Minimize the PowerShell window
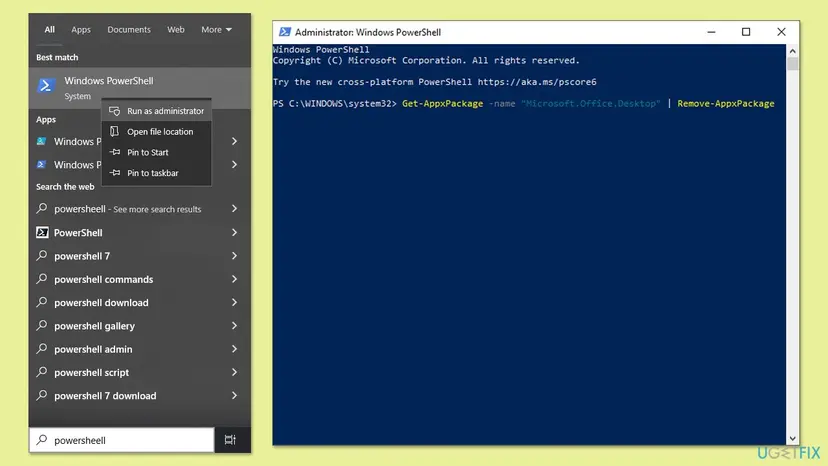 click(x=711, y=32)
